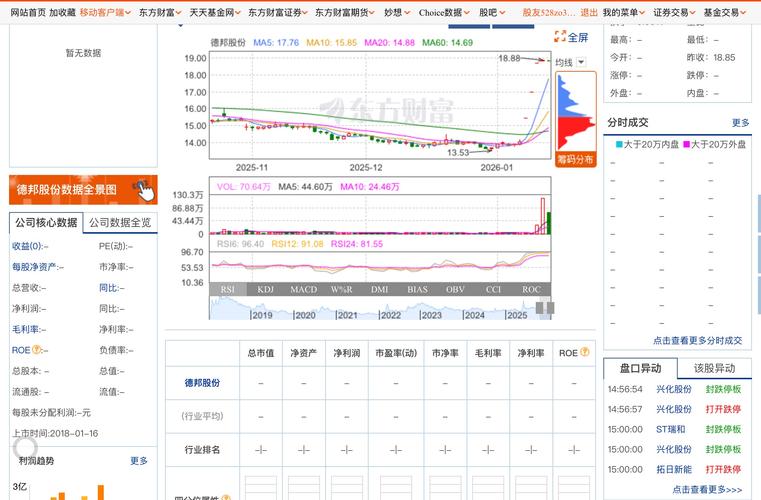
Task: Select ROC indicator tab
Action: click(531, 289)
